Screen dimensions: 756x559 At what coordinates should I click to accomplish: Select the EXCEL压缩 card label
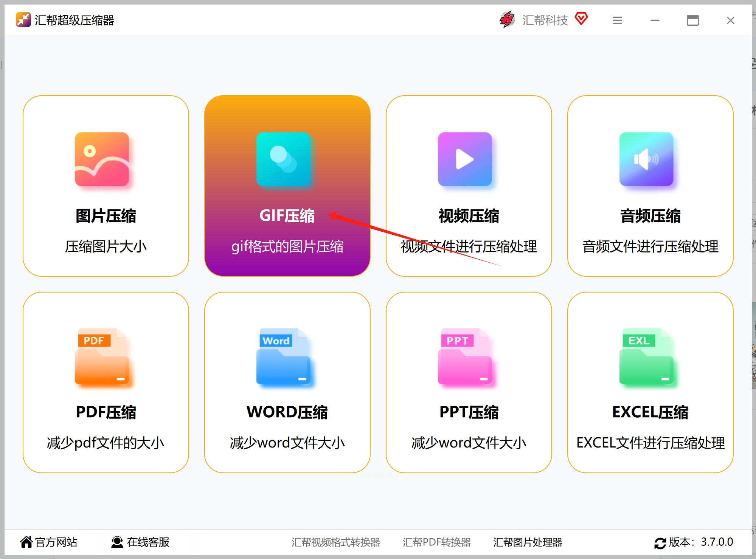[x=650, y=412]
